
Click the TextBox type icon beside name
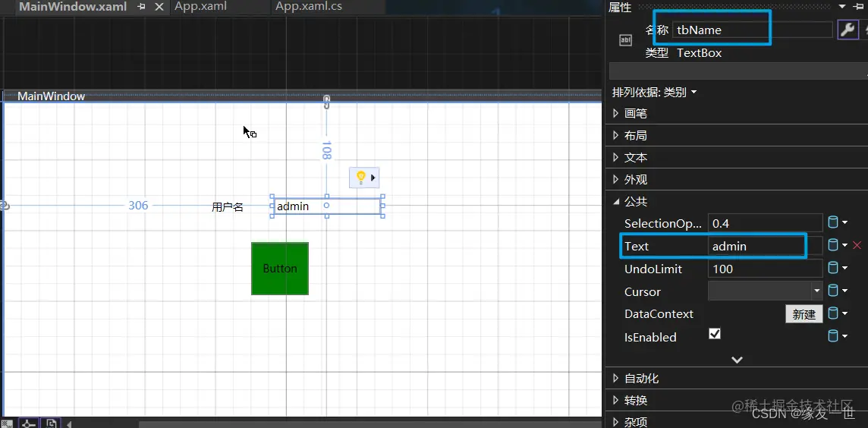pos(625,40)
